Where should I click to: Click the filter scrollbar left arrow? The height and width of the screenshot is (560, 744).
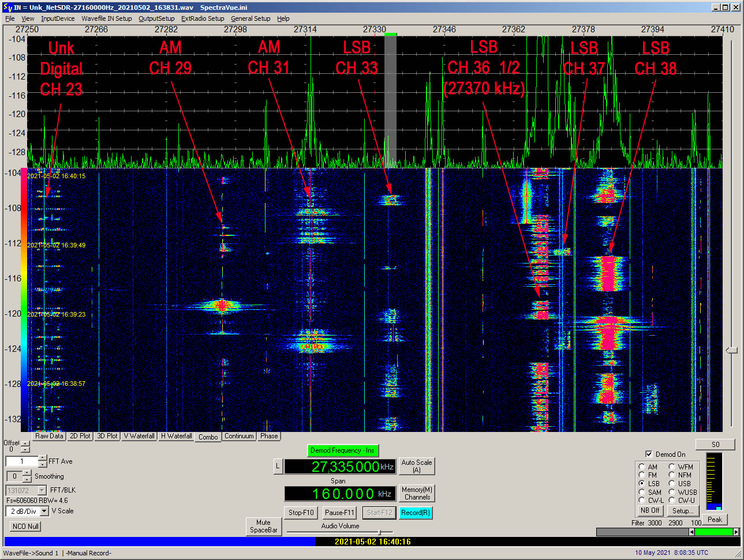tap(692, 532)
